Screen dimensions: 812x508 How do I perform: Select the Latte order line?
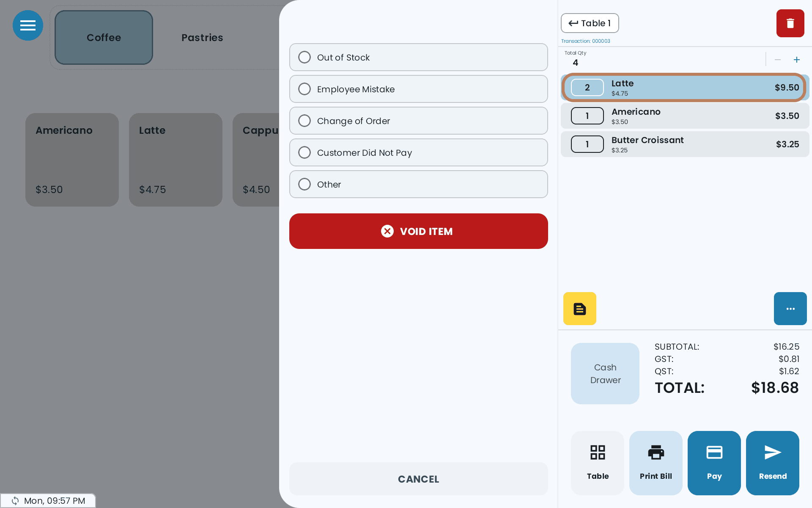pos(685,88)
